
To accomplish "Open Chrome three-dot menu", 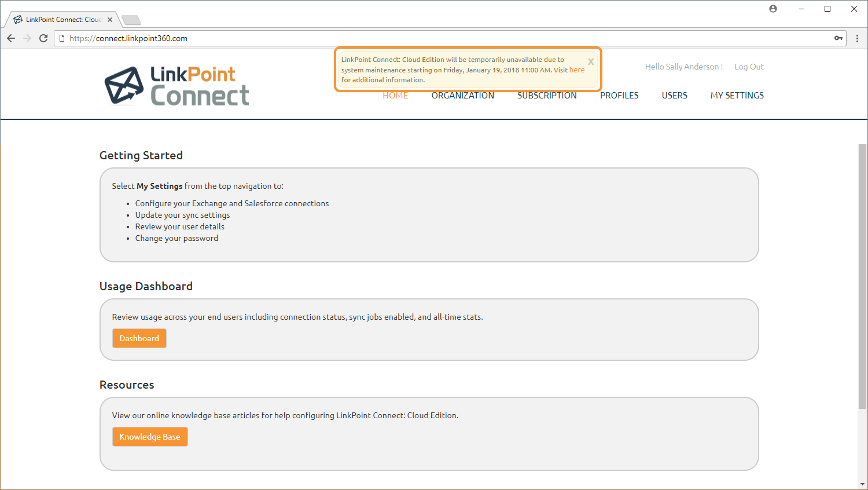I will [x=857, y=38].
